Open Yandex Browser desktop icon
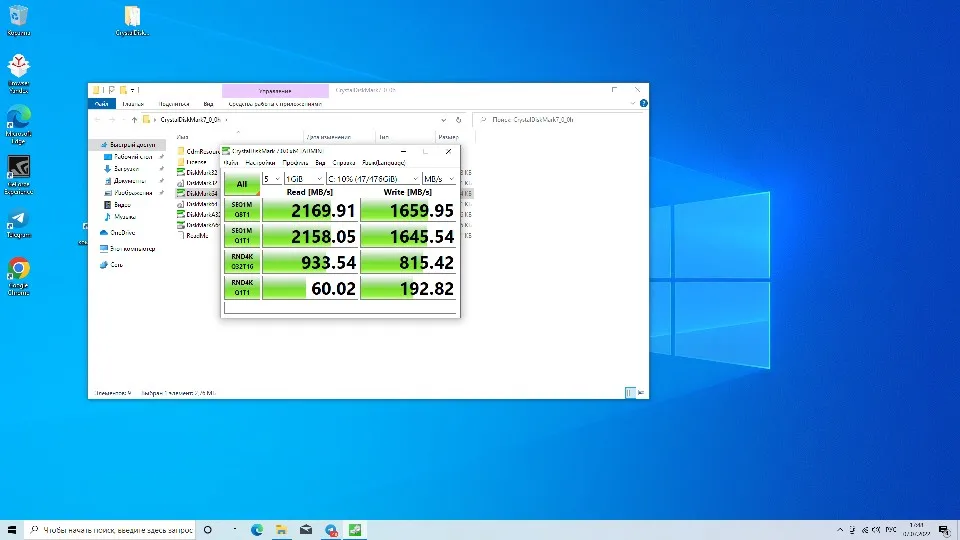 pyautogui.click(x=18, y=66)
